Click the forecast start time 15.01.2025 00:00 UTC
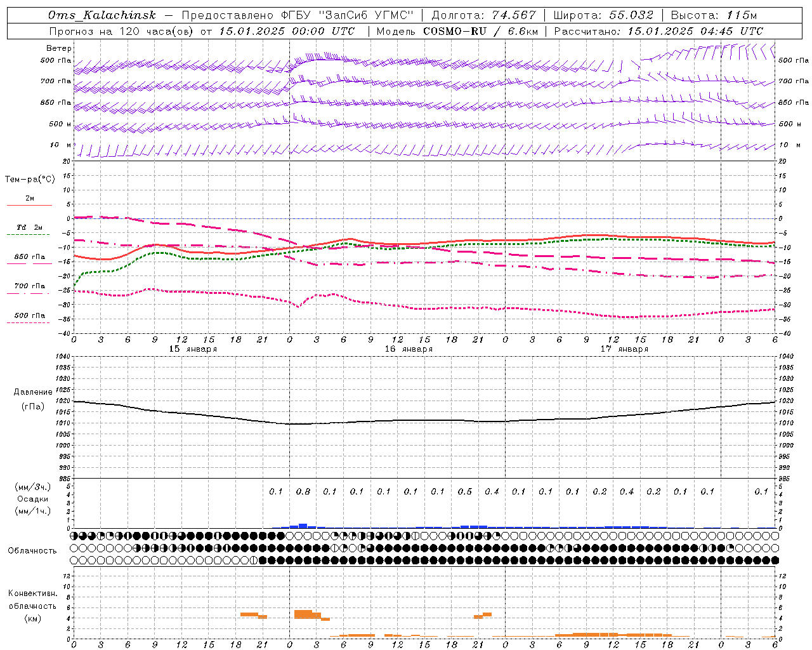This screenshot has width=812, height=650. click(x=287, y=31)
